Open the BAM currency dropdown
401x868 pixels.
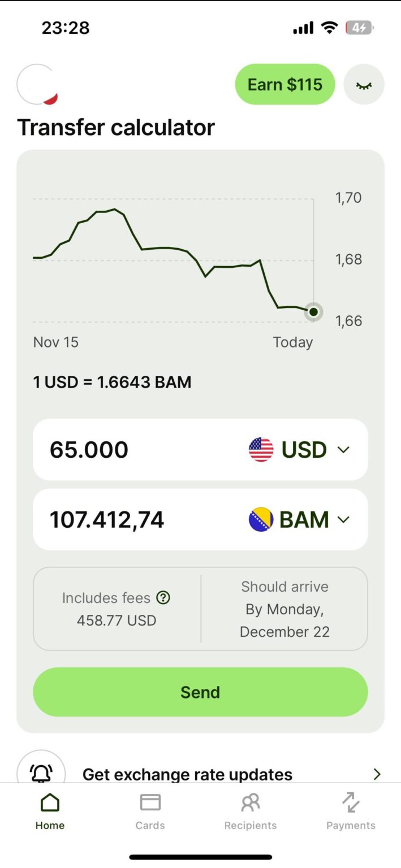[343, 519]
